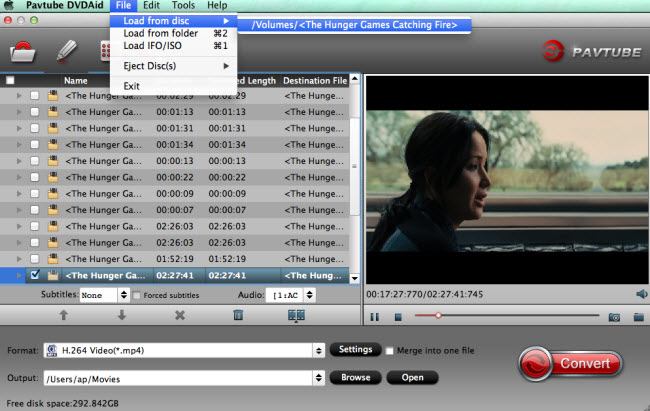Click the Destination File column header
Screen dimensions: 650x411
[x=314, y=80]
